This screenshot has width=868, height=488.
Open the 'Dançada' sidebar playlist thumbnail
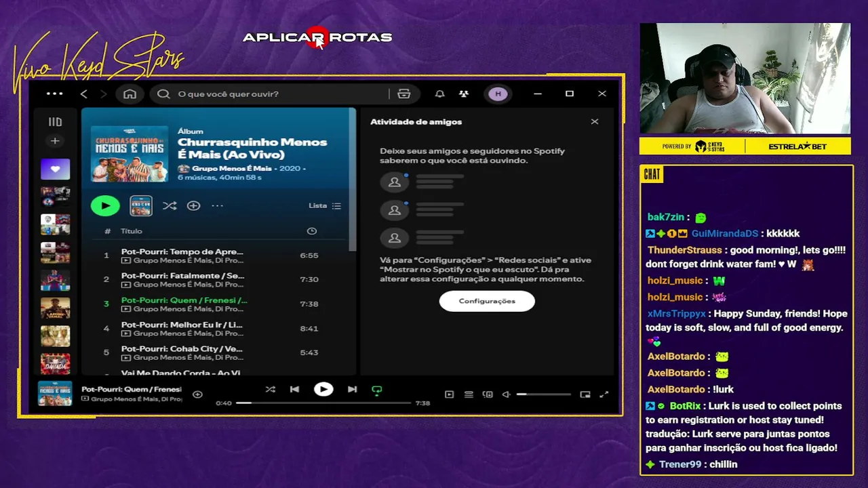tap(55, 364)
